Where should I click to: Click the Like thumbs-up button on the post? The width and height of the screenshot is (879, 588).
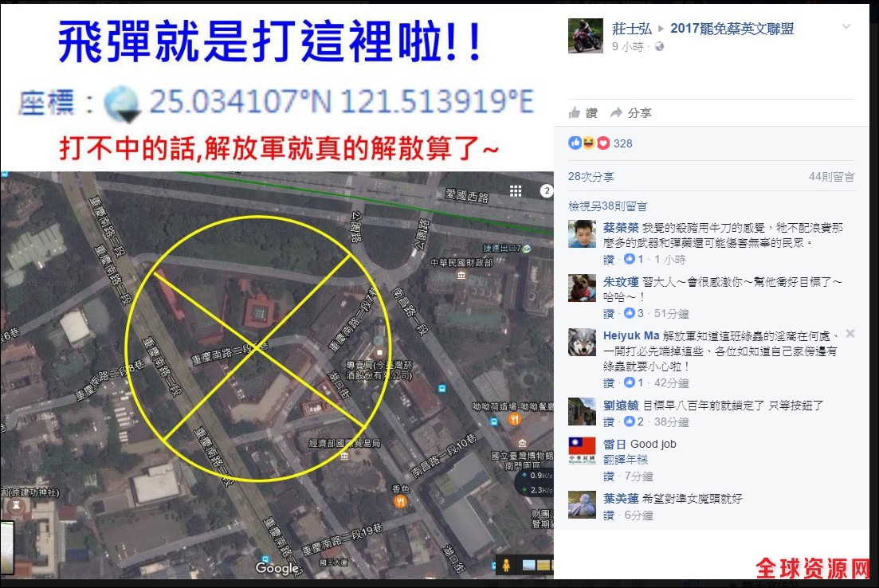point(583,113)
